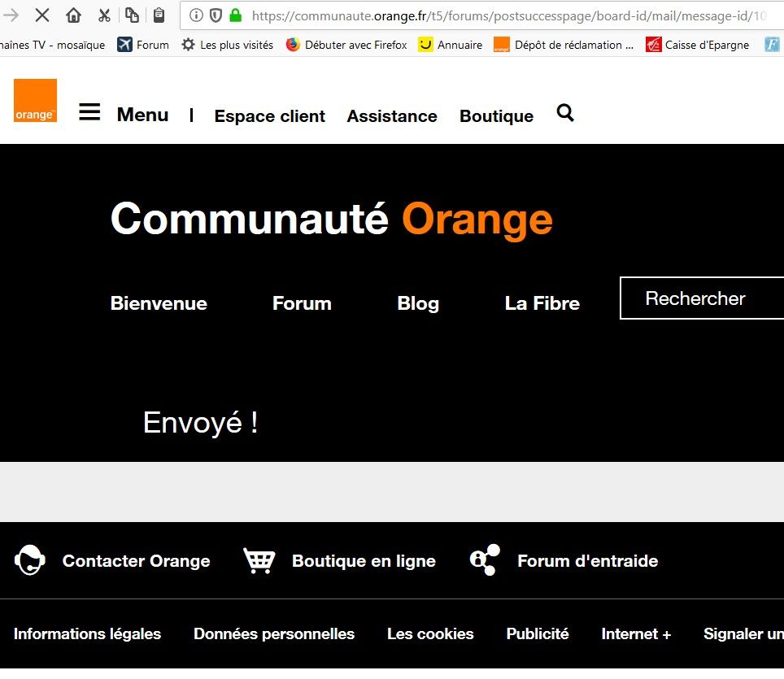784x679 pixels.
Task: Open Publicité footer link
Action: 538,633
